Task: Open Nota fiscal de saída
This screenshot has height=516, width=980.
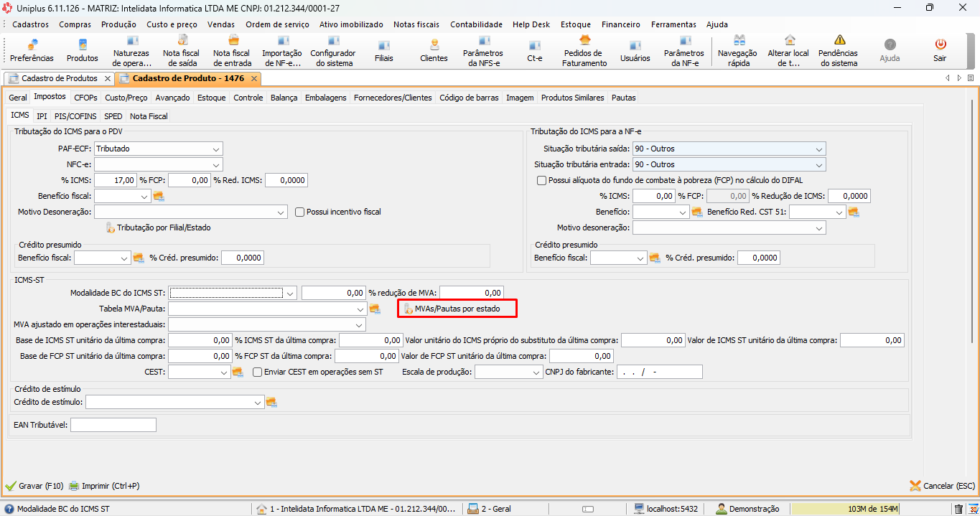Action: coord(182,51)
